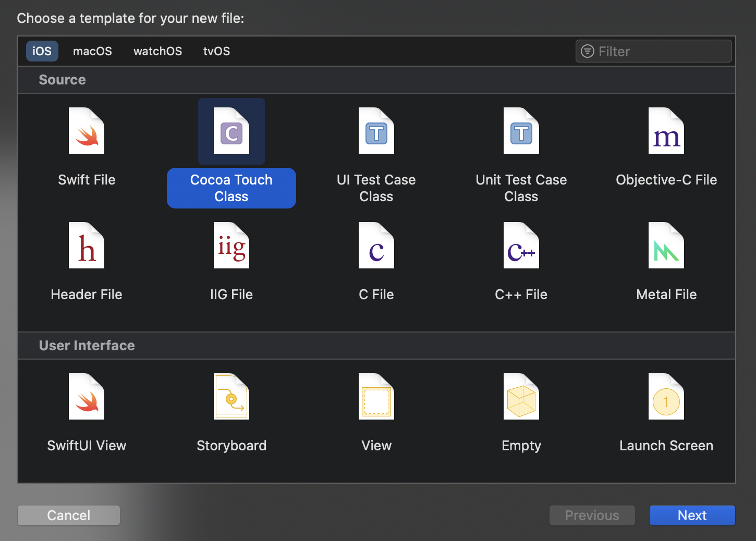
Task: Click the "View" label
Action: coord(376,446)
